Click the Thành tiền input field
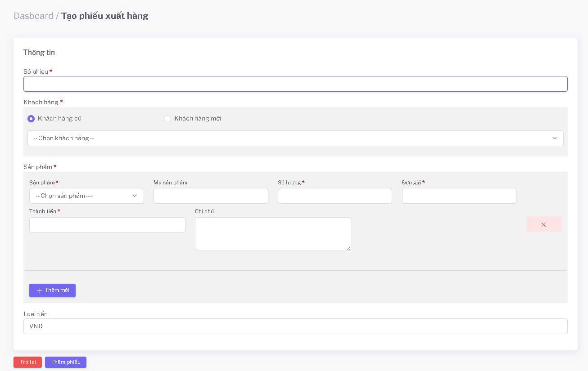This screenshot has height=371, width=588. (x=107, y=225)
